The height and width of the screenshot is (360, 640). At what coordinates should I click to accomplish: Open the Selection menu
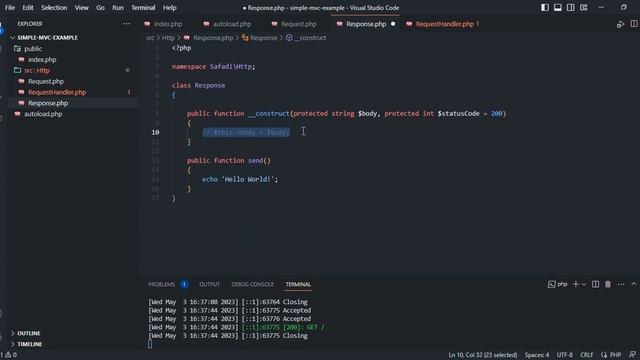54,8
